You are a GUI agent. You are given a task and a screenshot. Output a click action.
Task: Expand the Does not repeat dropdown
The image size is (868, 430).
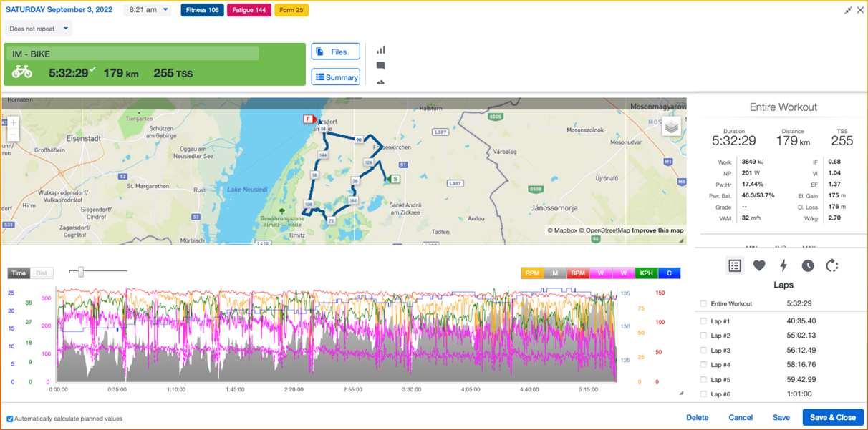39,29
